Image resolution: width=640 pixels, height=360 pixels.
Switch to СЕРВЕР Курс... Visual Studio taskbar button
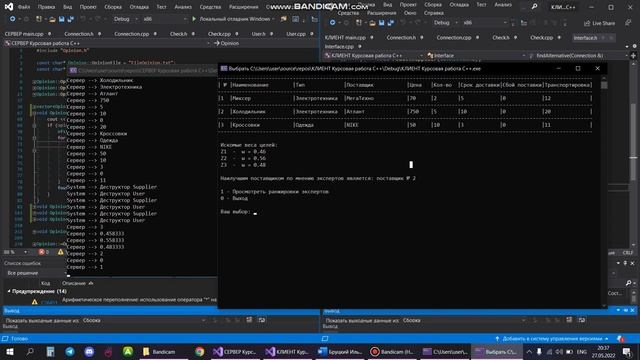[x=235, y=351]
